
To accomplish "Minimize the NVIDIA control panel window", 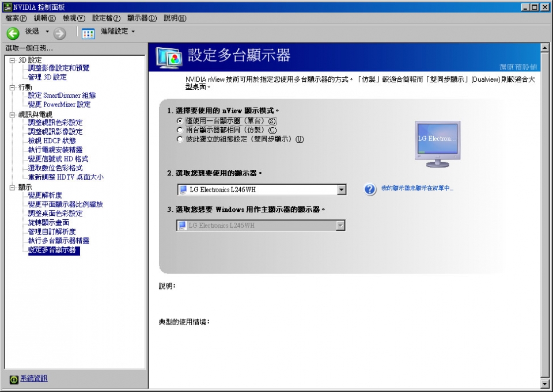I will [x=525, y=7].
